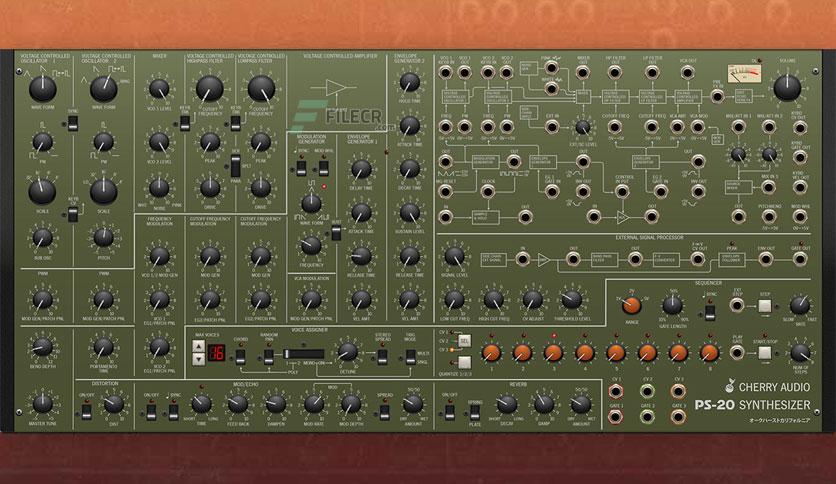Screen dimensions: 836x484
Task: Click the sequencer EXT STEP jack
Action: (x=737, y=305)
